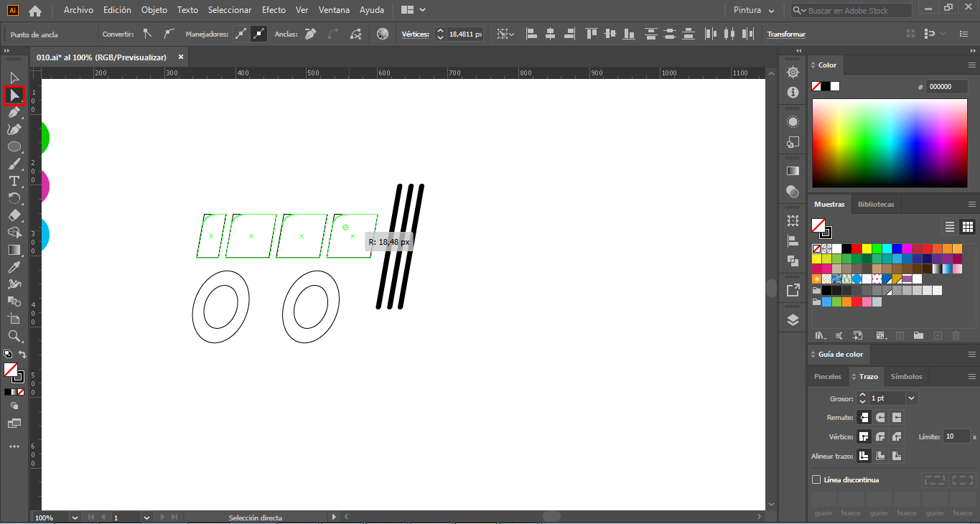Open the Objeto menu

154,10
